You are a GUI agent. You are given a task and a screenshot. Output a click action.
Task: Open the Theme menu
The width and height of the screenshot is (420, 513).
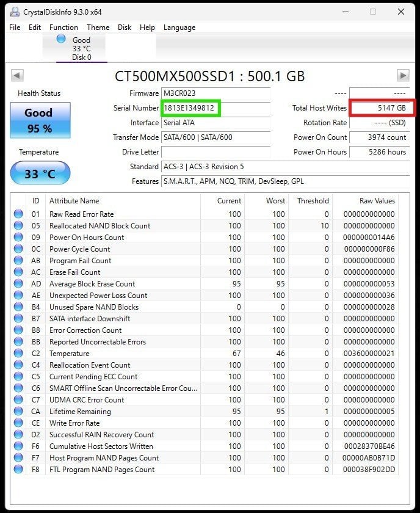(98, 27)
